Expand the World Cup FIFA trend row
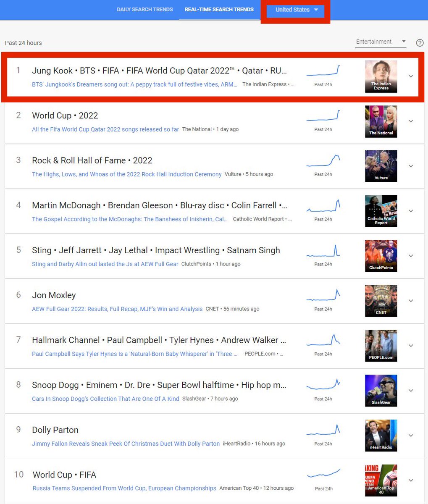The width and height of the screenshot is (428, 504). [411, 480]
